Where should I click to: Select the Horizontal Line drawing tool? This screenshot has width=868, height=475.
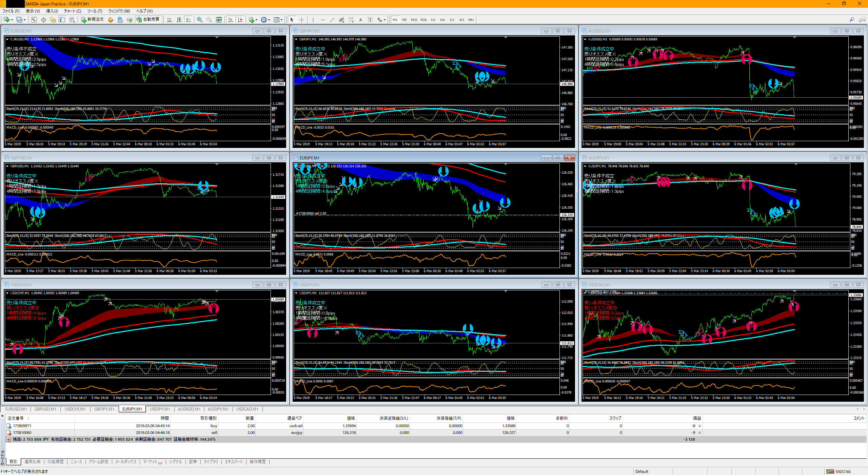[x=323, y=20]
